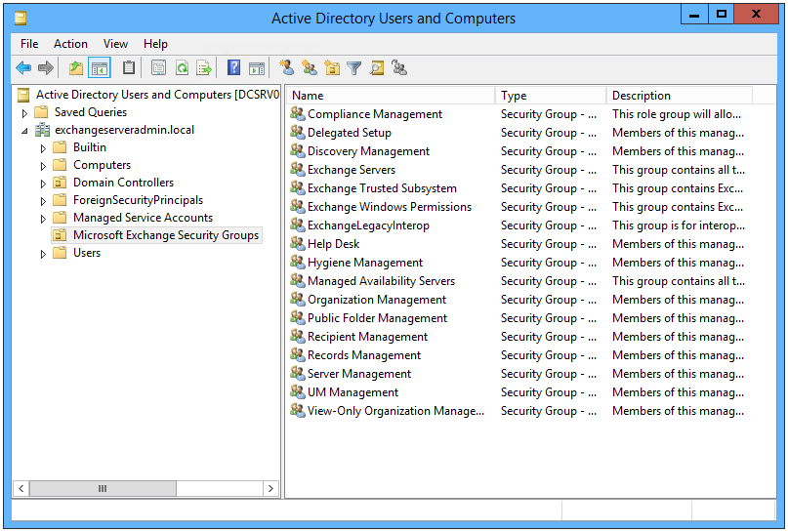Expand the ForeignSecurityPrincipals container

[43, 201]
